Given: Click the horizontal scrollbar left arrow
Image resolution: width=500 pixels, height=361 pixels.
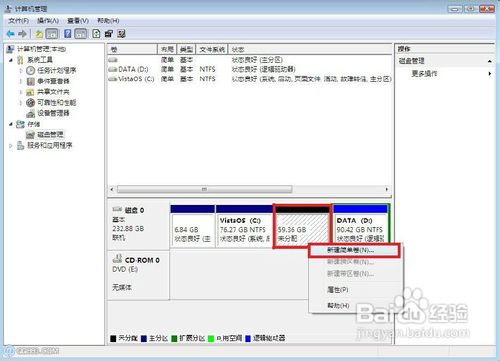Looking at the screenshot, I should point(112,189).
